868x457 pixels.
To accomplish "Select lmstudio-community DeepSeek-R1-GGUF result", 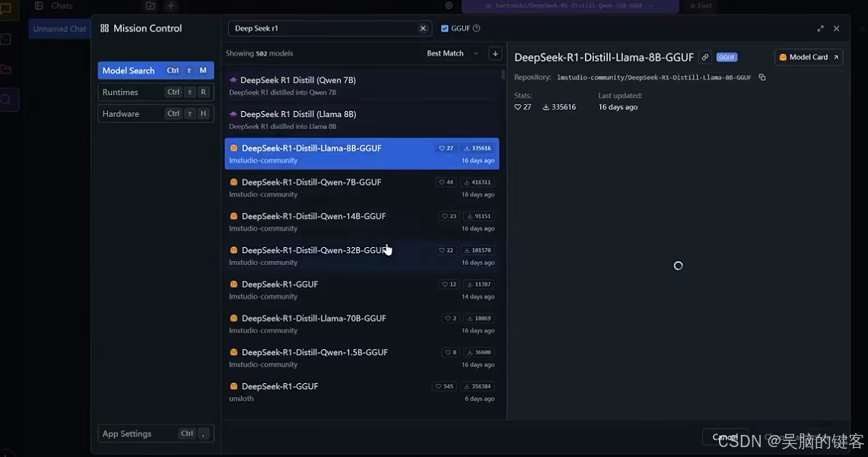I will point(362,290).
